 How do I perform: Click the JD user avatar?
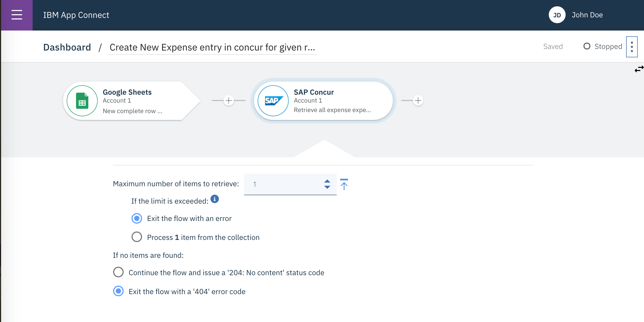click(x=557, y=15)
